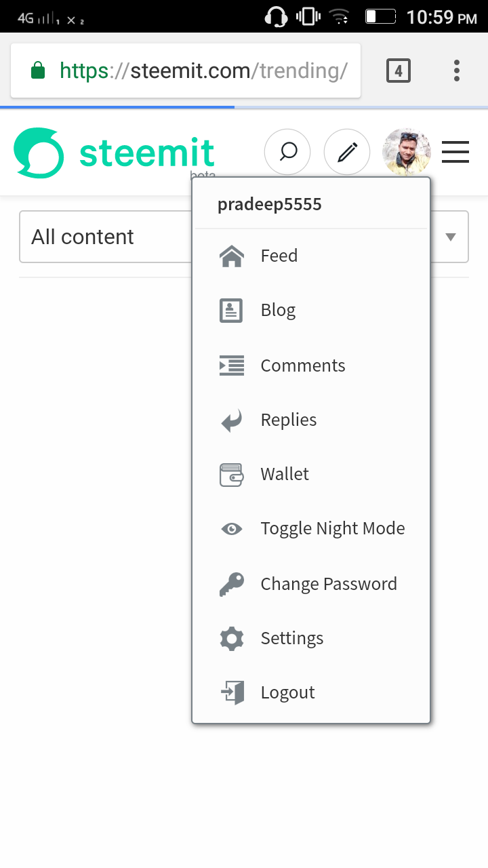Click the Settings gear icon
Viewport: 488px width, 868px height.
(232, 638)
